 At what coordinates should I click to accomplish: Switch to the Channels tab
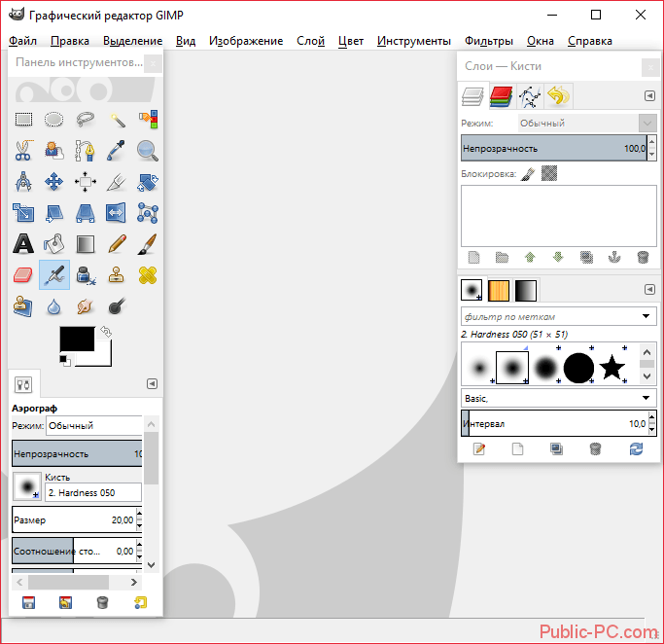[501, 96]
